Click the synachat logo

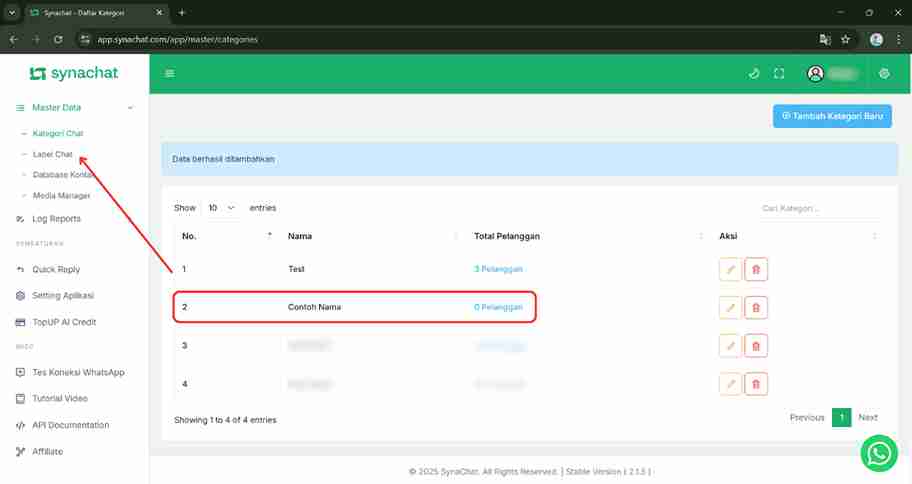click(x=74, y=73)
